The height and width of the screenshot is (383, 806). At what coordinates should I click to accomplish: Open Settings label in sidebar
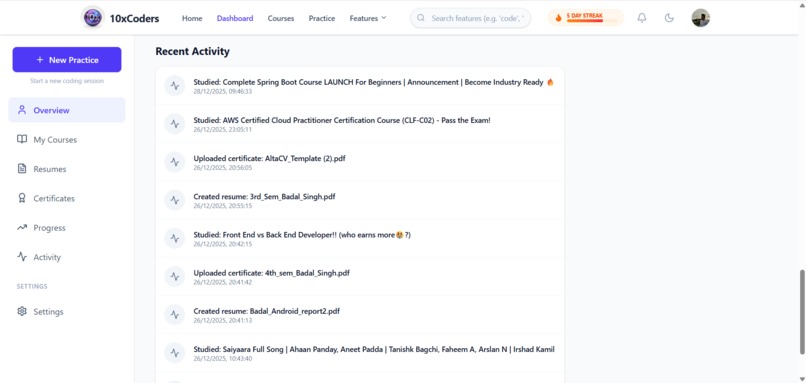click(x=48, y=312)
